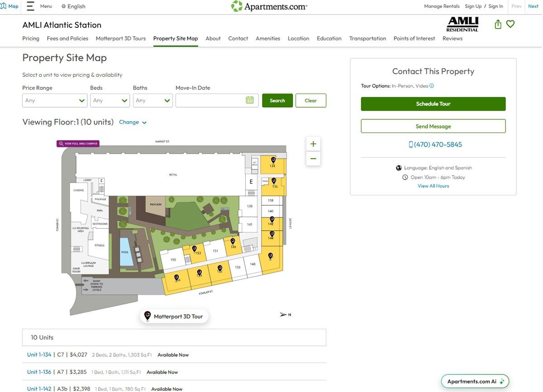Go to the Fees and Policies tab
The height and width of the screenshot is (392, 543).
tap(67, 38)
